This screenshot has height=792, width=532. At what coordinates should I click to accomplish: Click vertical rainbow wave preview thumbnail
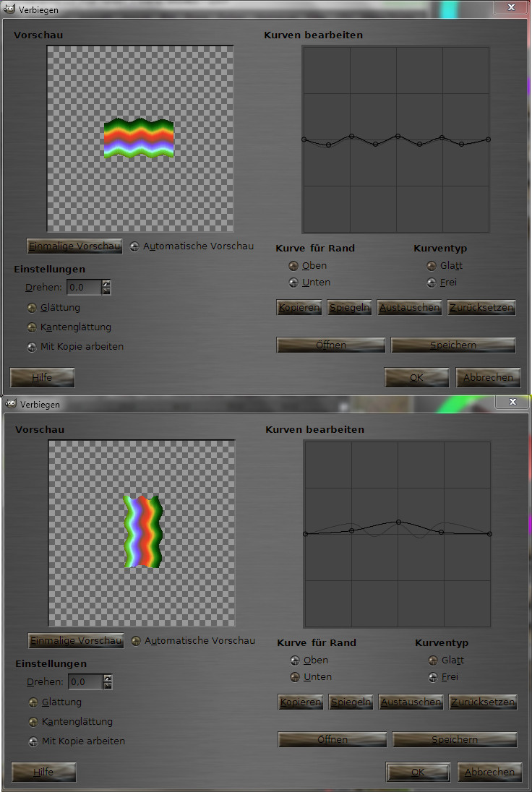pos(144,531)
